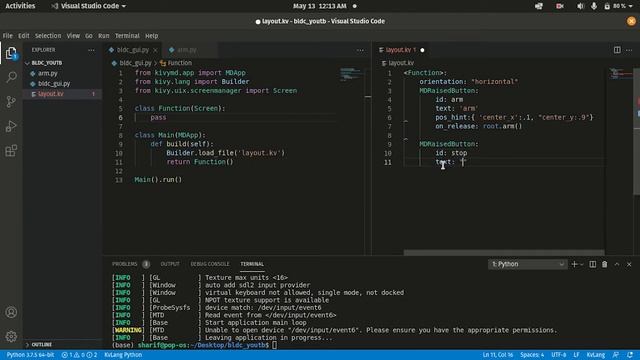Open battery 80% system menu
The width and height of the screenshot is (640, 360).
[618, 6]
